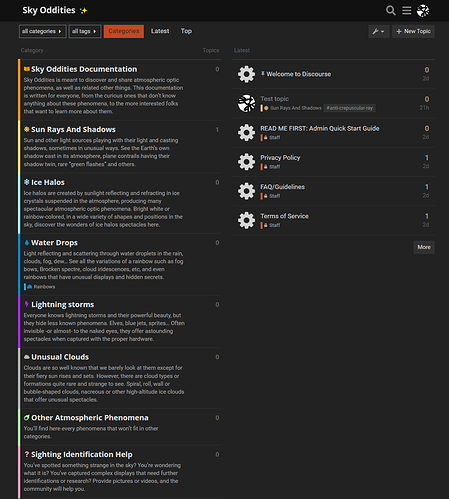Open the user avatar in the header

[x=423, y=11]
